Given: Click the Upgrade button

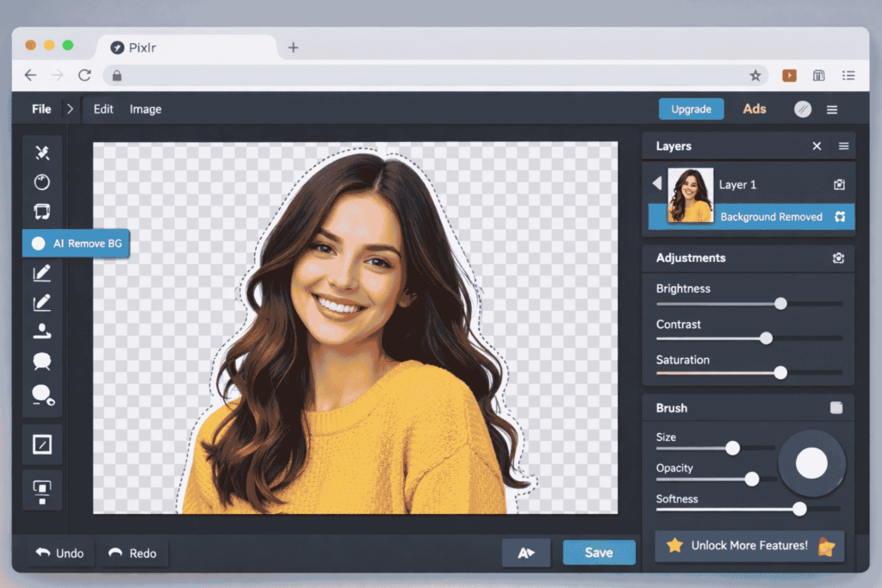Looking at the screenshot, I should [691, 109].
